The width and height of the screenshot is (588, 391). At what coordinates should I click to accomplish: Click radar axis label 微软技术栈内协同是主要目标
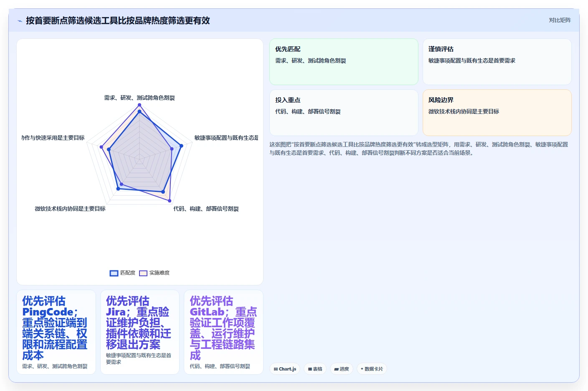coord(70,209)
